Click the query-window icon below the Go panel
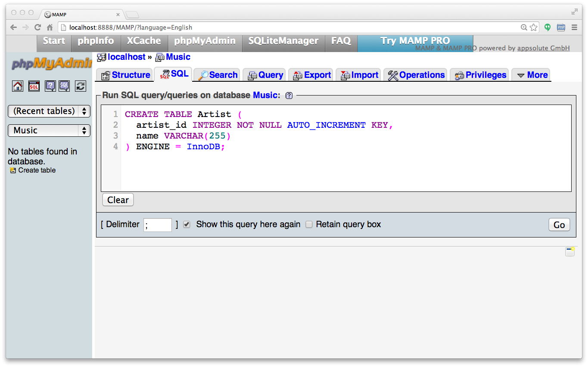 click(570, 252)
